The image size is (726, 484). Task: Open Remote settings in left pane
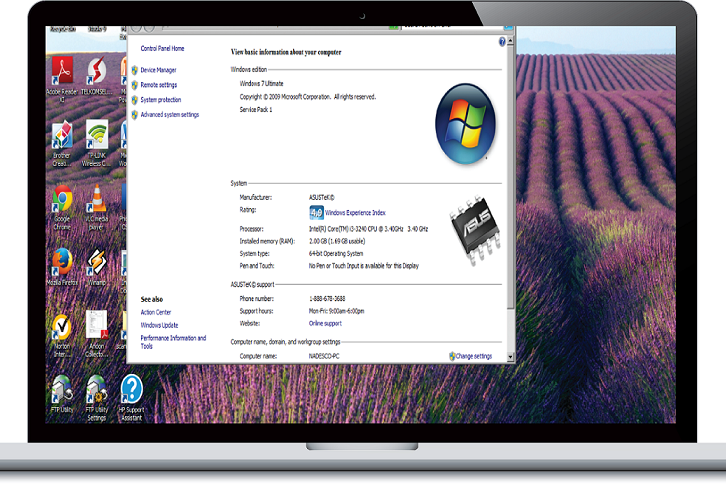click(159, 85)
